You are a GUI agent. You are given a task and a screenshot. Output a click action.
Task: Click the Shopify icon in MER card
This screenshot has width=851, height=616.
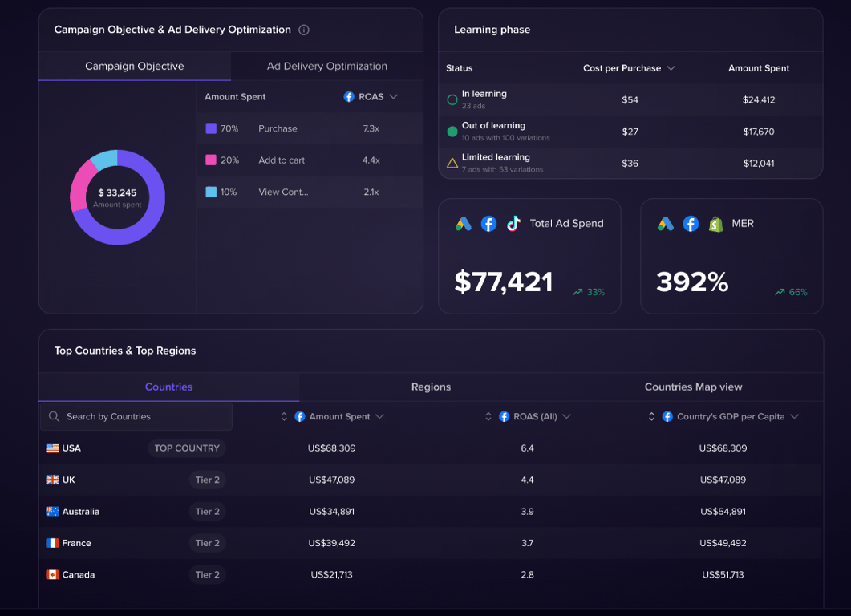click(716, 224)
